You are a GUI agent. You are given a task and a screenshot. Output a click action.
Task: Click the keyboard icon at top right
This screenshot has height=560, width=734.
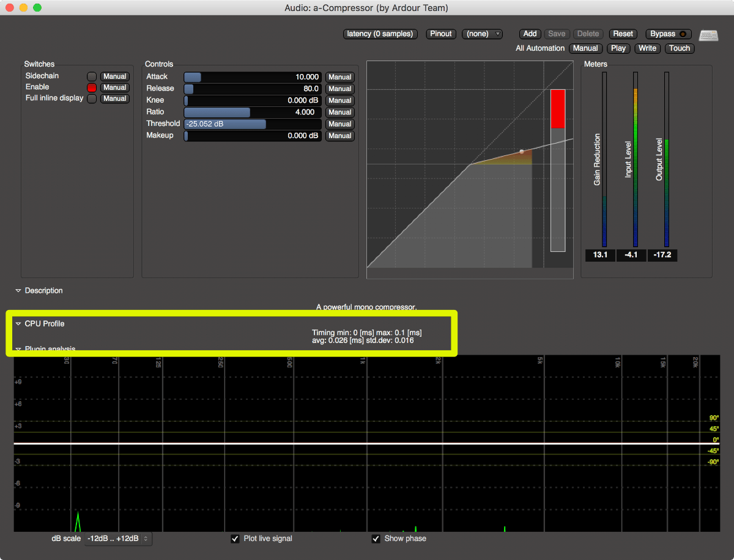(x=709, y=35)
